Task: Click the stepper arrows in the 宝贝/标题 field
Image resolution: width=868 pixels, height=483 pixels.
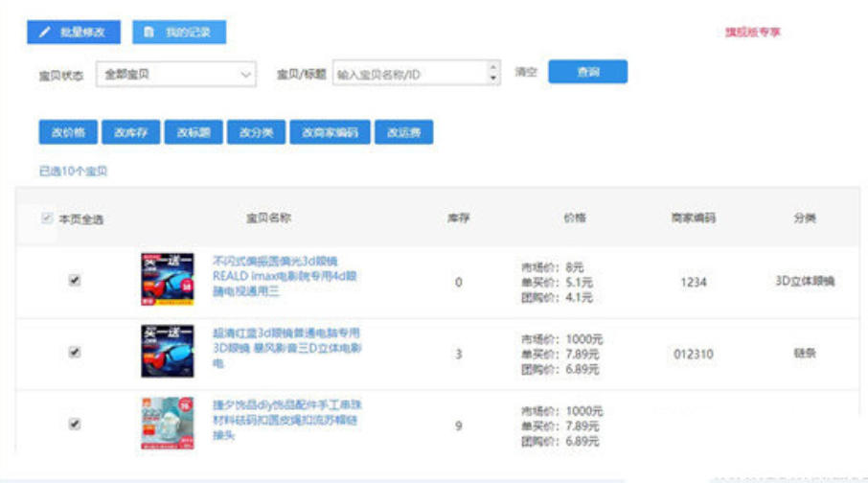Action: point(493,74)
